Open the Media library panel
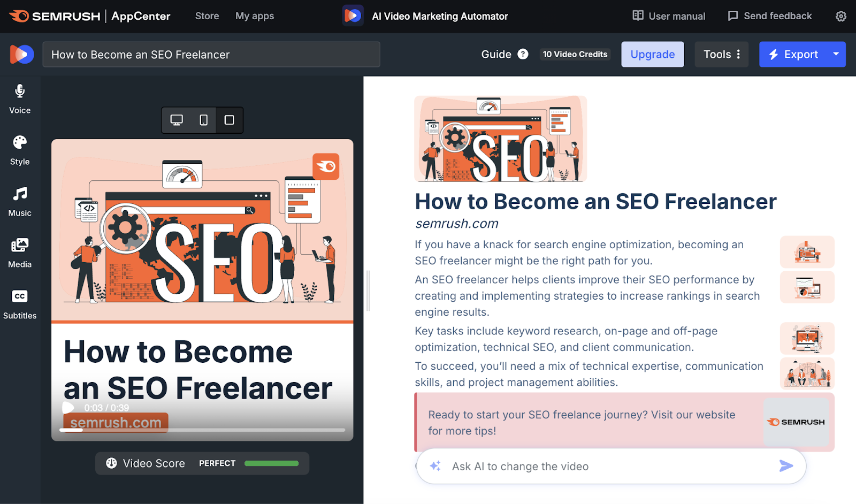Image resolution: width=856 pixels, height=504 pixels. (x=20, y=253)
